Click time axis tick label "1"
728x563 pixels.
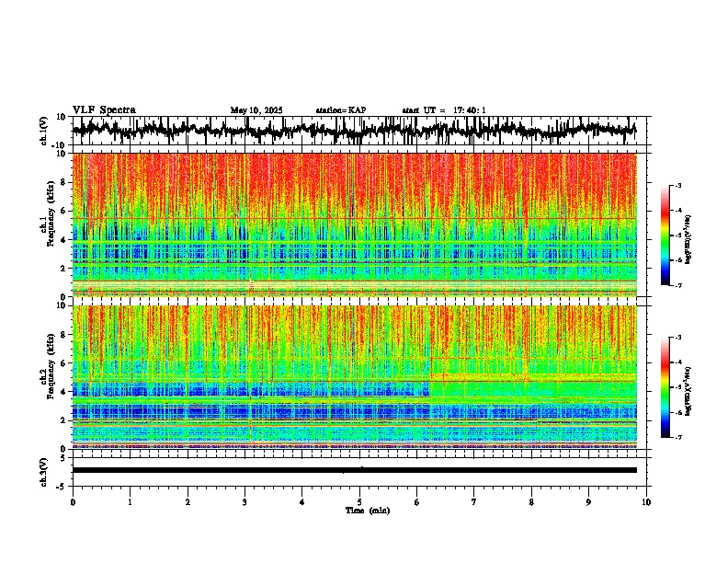coord(130,502)
